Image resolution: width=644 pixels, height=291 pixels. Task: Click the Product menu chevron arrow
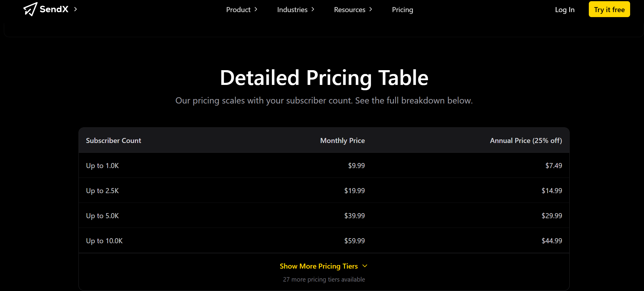click(256, 9)
